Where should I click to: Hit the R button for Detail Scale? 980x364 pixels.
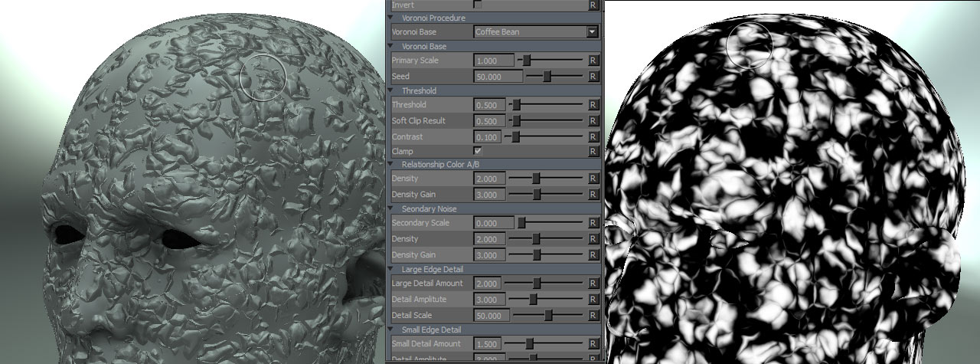point(593,316)
